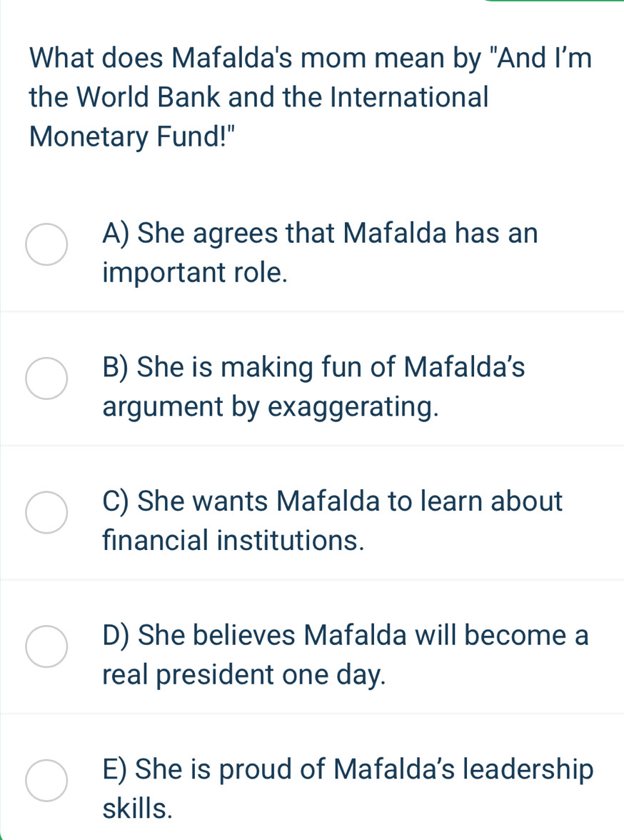Pick the radio circle beside option E
This screenshot has height=840, width=624.
[47, 780]
